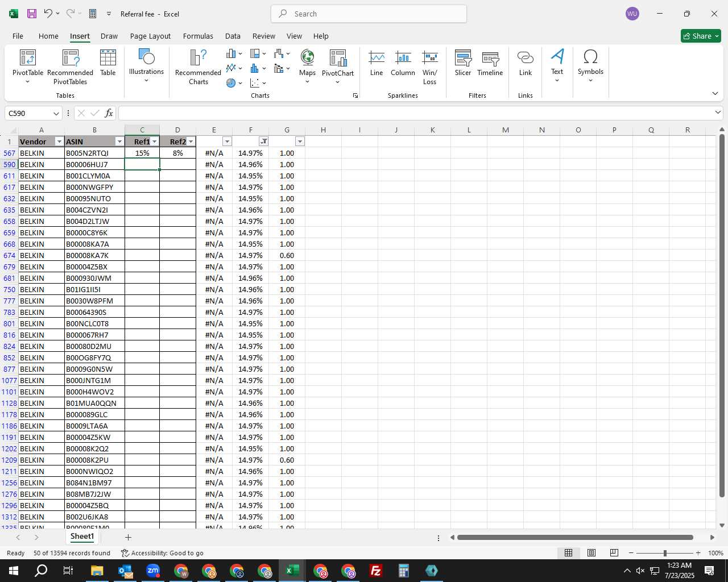Switch to the Home tab

tap(48, 36)
